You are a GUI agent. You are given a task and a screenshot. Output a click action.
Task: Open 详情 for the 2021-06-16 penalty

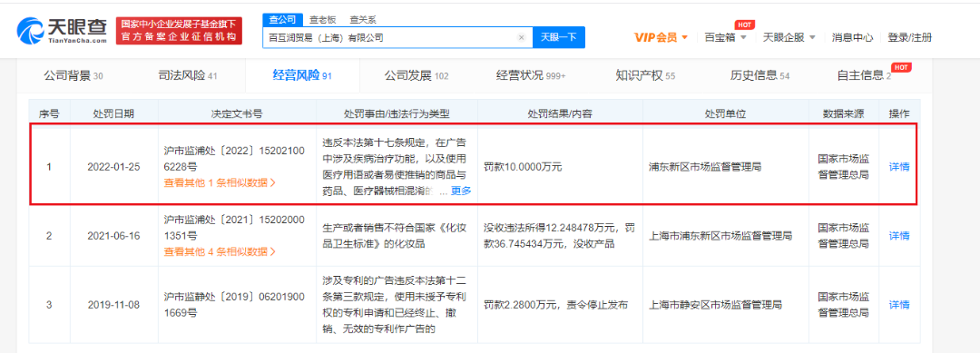pyautogui.click(x=899, y=236)
